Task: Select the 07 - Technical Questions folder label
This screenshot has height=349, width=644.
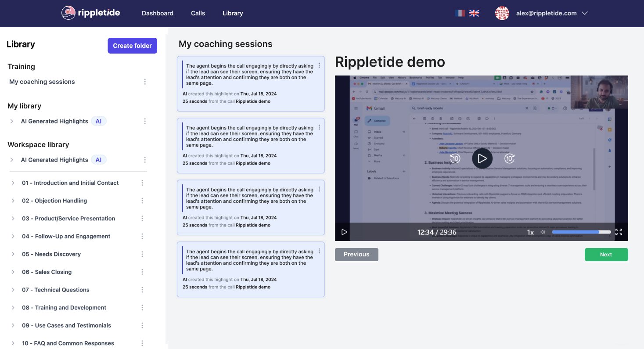Action: [56, 290]
